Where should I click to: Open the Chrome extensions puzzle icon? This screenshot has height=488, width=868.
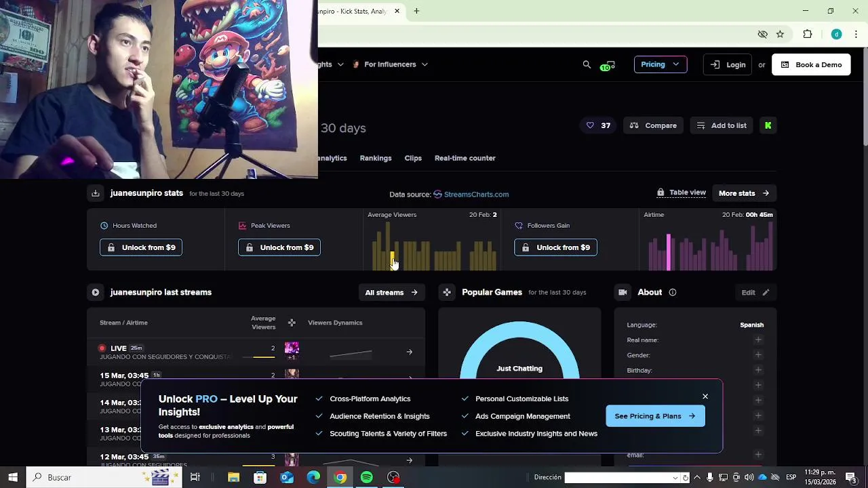pyautogui.click(x=807, y=34)
